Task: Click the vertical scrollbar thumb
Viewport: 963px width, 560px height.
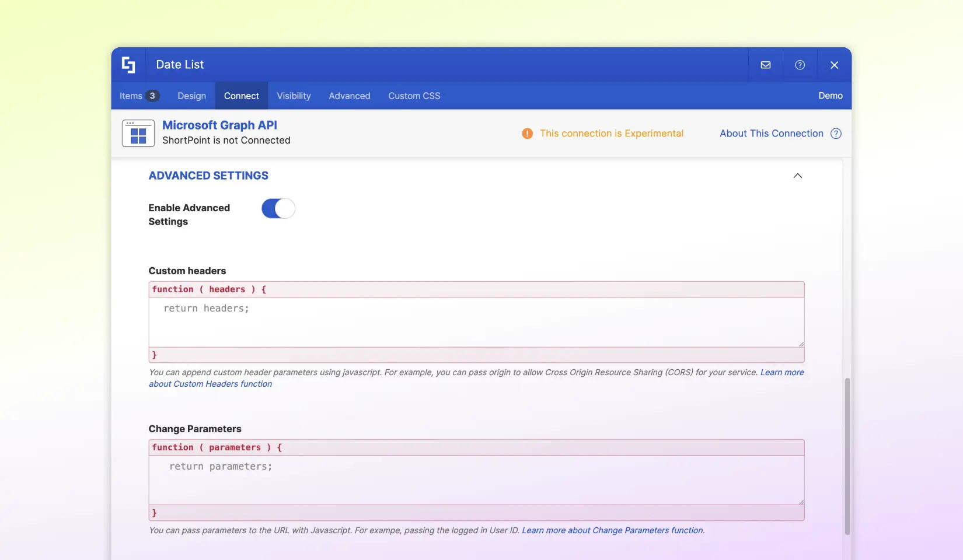Action: (x=847, y=457)
